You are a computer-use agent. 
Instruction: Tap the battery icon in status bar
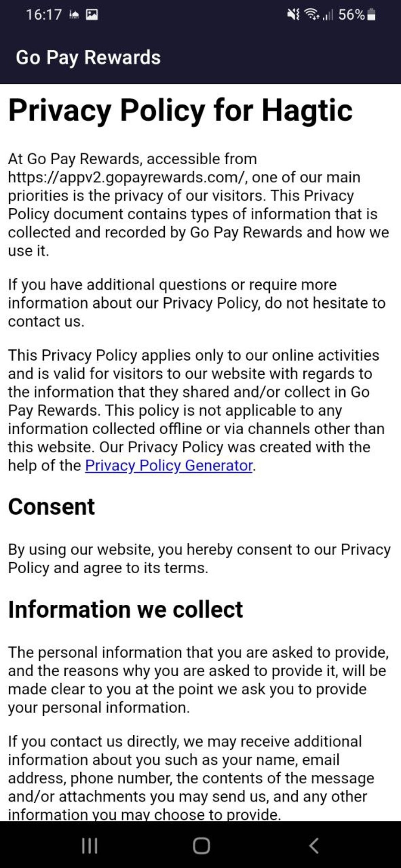(371, 15)
